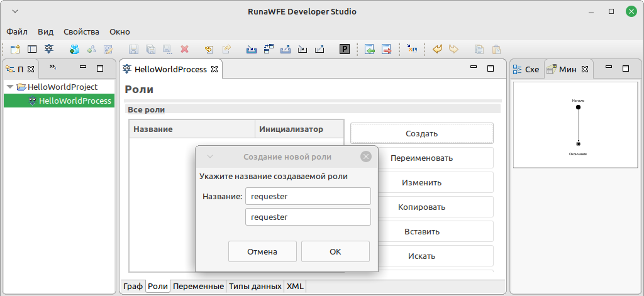Click the Искать button
Screen dimensions: 644x296
[x=422, y=256]
